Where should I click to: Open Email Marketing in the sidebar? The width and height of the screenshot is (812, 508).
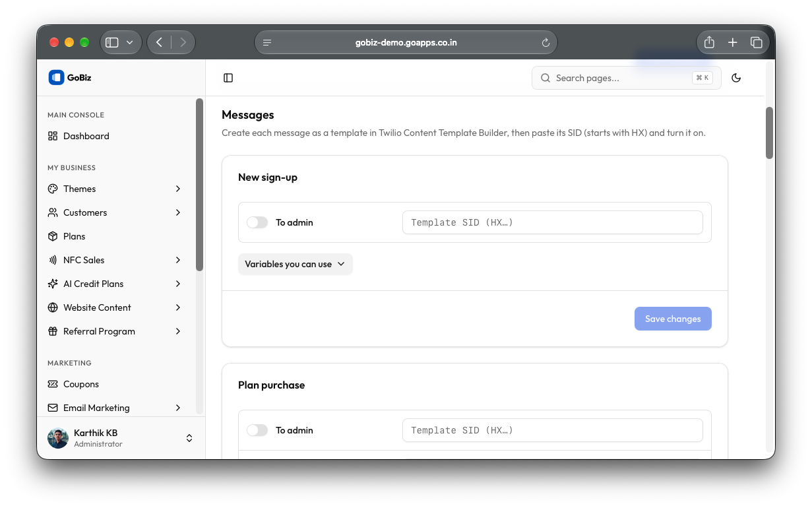pos(115,408)
